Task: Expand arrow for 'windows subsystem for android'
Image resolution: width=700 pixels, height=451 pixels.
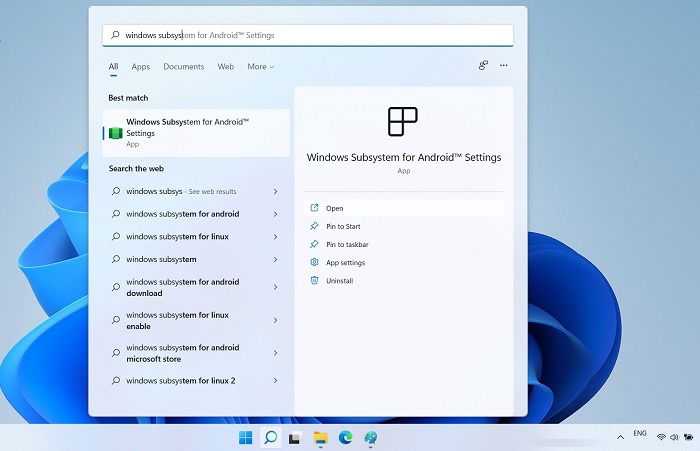Action: pyautogui.click(x=275, y=214)
